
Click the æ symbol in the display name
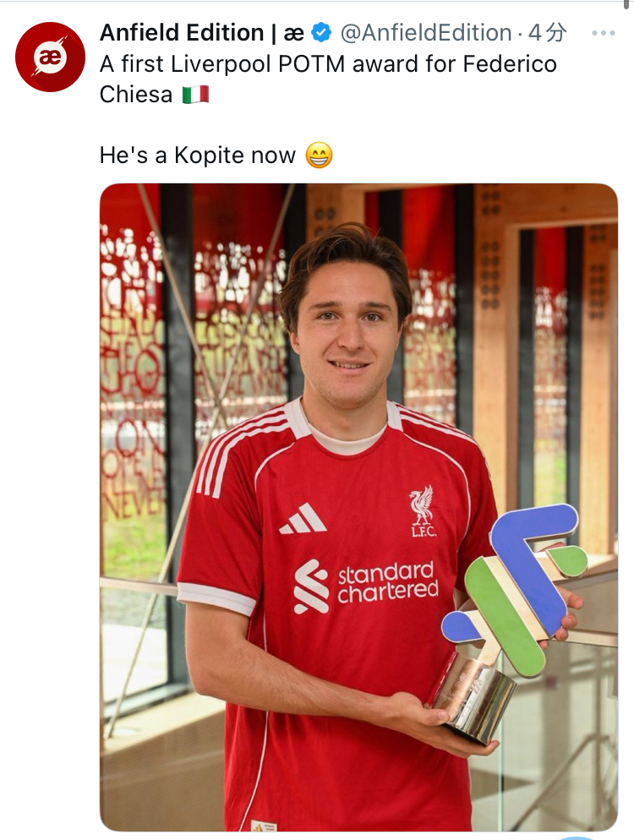(x=293, y=33)
